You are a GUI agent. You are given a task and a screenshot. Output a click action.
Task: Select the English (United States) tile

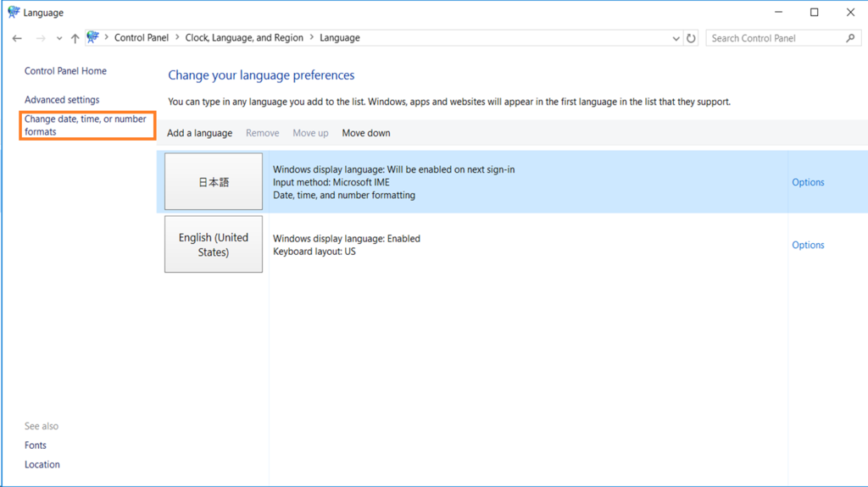click(214, 244)
